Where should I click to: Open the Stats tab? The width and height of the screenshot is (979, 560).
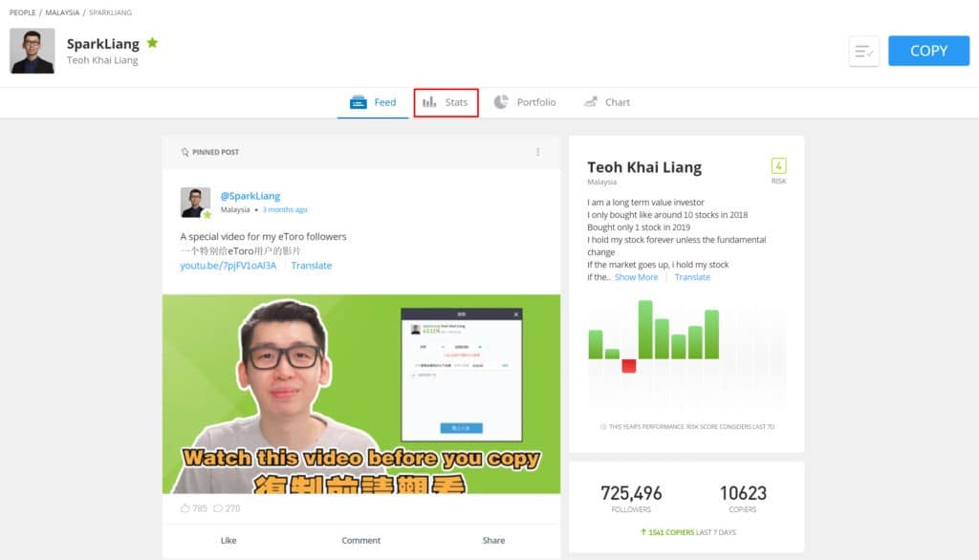446,102
